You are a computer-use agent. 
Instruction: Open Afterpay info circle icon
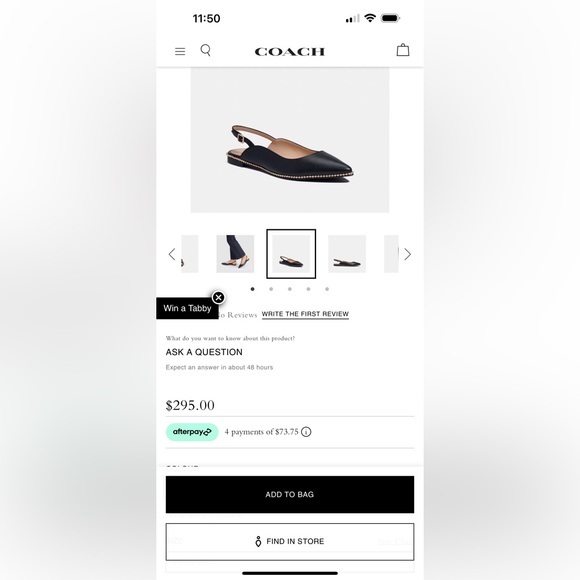(306, 432)
